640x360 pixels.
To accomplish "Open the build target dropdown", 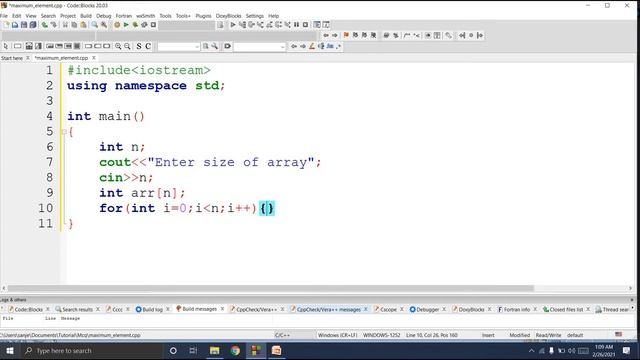I will point(186,25).
